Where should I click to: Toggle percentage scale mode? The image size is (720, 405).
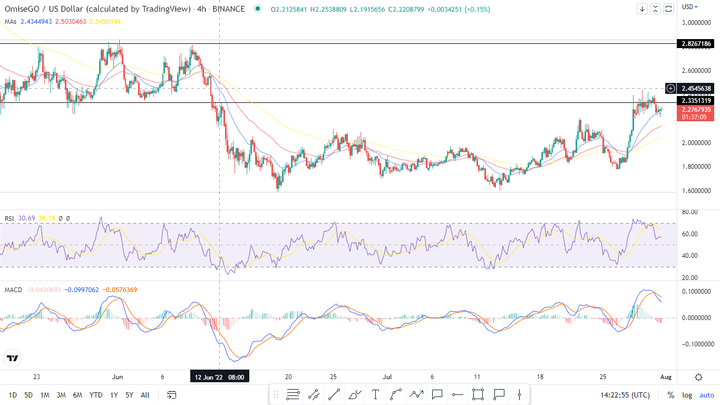671,395
